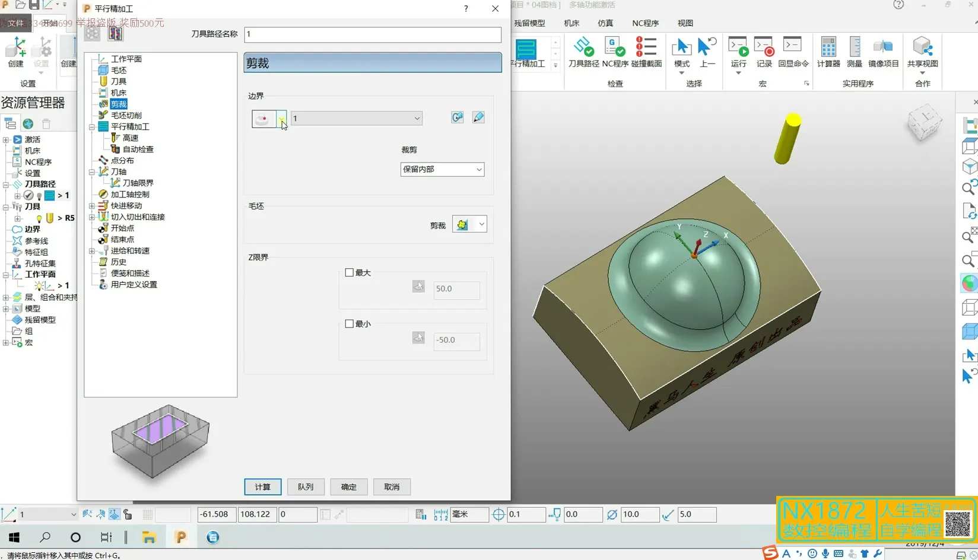Image resolution: width=978 pixels, height=560 pixels.
Task: Switch to the 视图 ribbon tab
Action: pyautogui.click(x=685, y=23)
